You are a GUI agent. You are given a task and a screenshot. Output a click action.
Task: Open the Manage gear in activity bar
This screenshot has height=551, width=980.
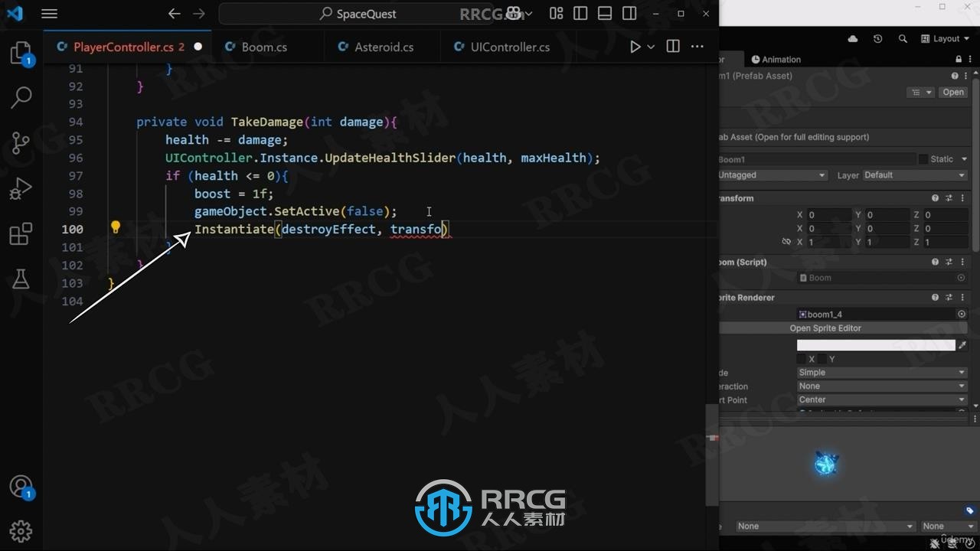21,531
